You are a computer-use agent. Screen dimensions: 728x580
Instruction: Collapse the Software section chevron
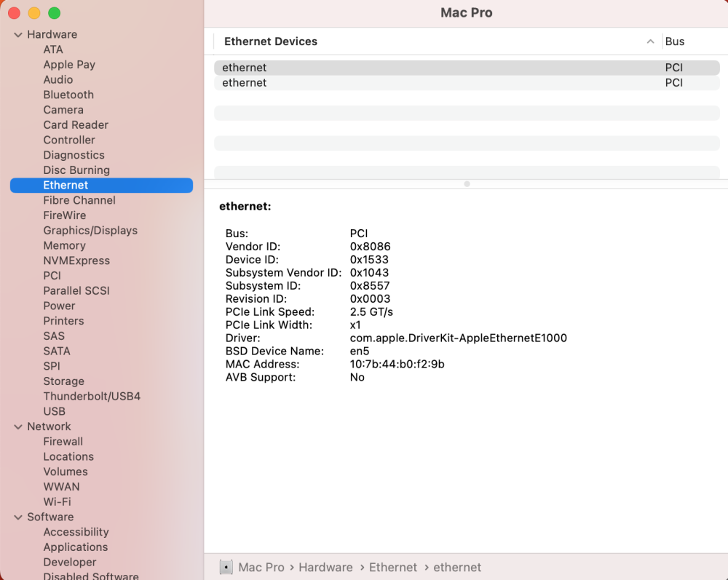click(18, 517)
